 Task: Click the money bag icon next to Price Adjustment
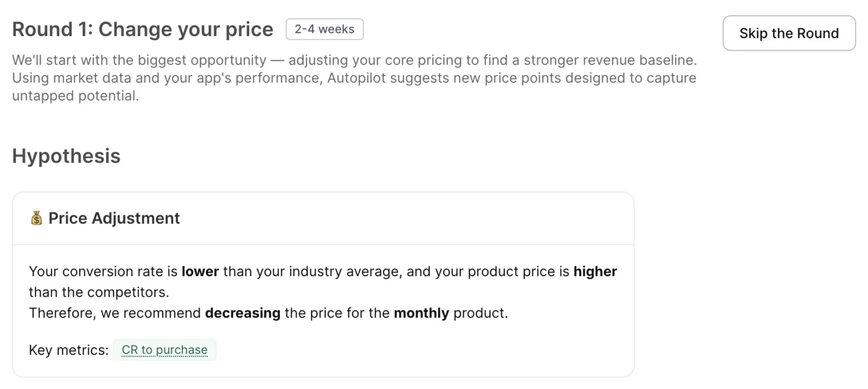pyautogui.click(x=37, y=218)
